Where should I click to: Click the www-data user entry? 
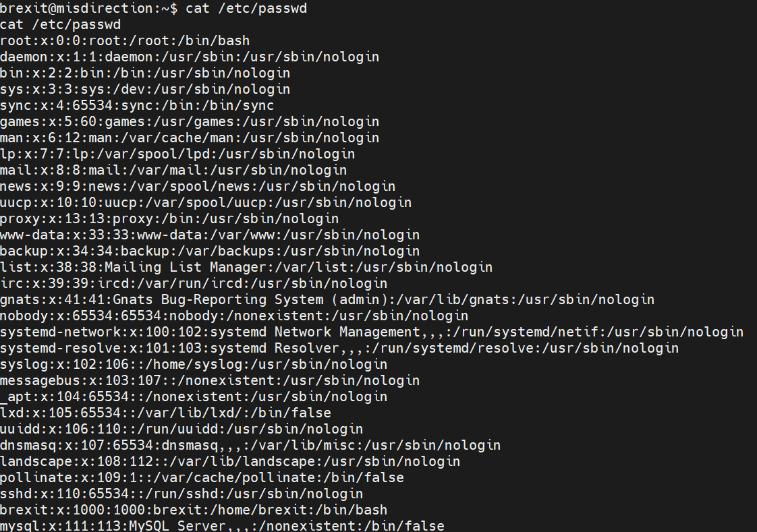(x=210, y=235)
